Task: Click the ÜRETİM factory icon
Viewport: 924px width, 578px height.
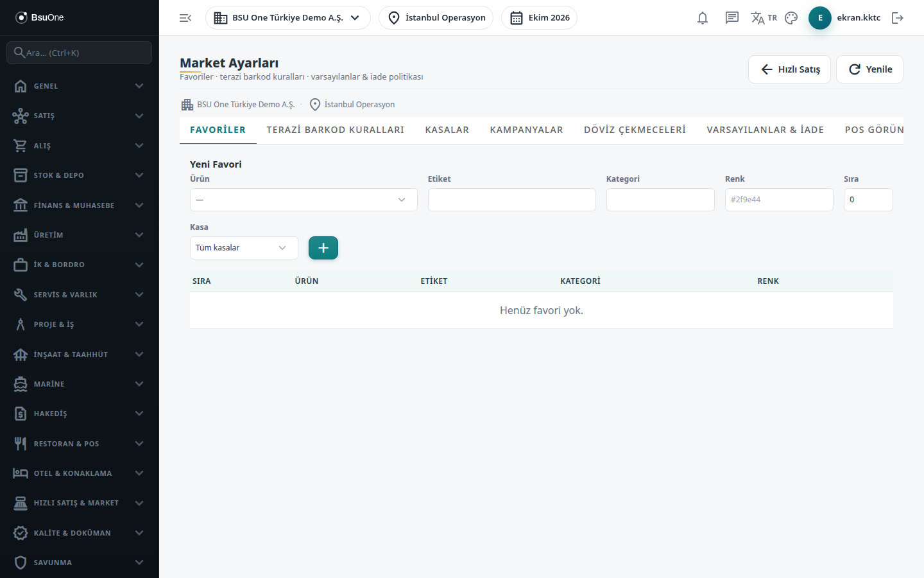Action: tap(21, 235)
